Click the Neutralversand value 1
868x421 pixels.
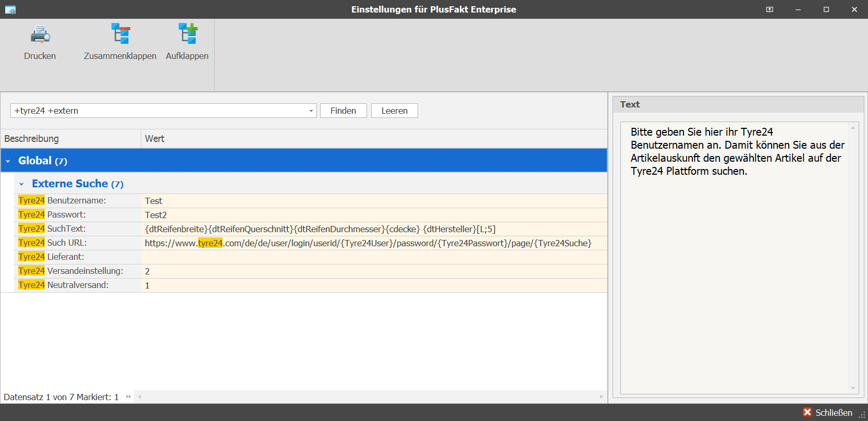coord(147,285)
